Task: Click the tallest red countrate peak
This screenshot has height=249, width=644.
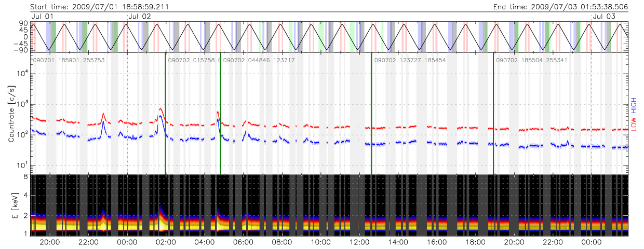Action: tap(161, 109)
